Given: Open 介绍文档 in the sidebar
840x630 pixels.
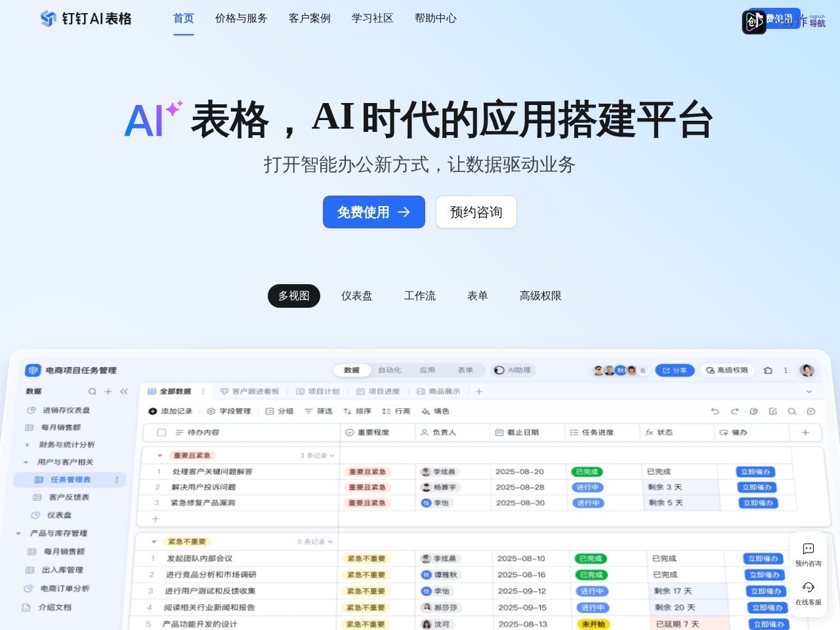Looking at the screenshot, I should click(54, 608).
